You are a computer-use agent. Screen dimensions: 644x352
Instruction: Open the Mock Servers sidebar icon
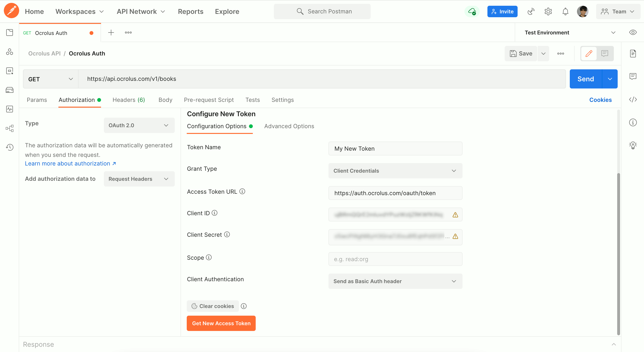click(x=10, y=90)
